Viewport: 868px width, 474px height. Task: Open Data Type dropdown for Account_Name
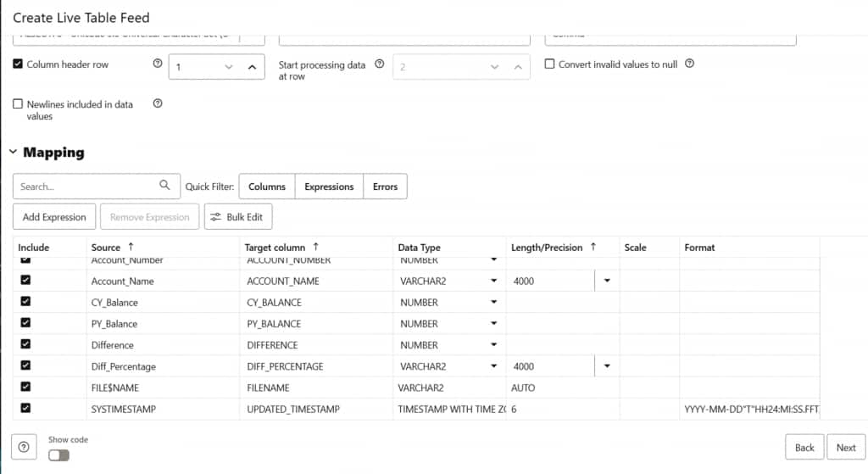click(494, 281)
